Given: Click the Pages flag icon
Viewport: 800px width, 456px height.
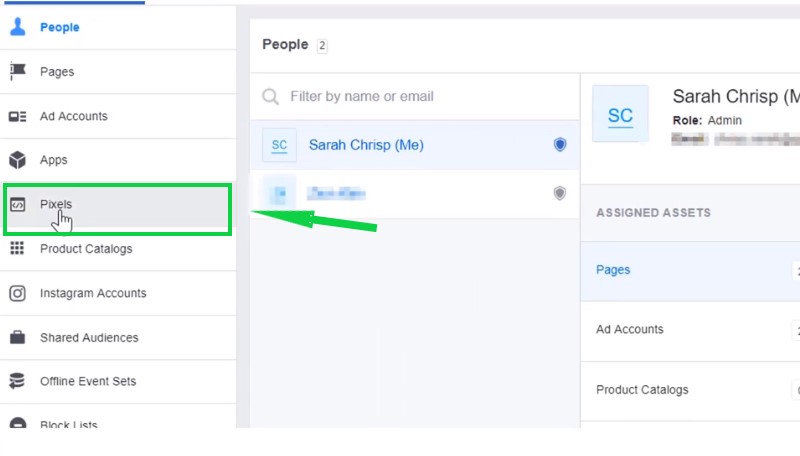Looking at the screenshot, I should 17,71.
